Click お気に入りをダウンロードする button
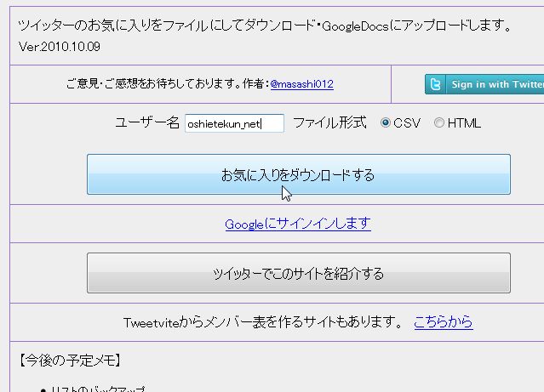The width and height of the screenshot is (544, 392). tap(299, 174)
